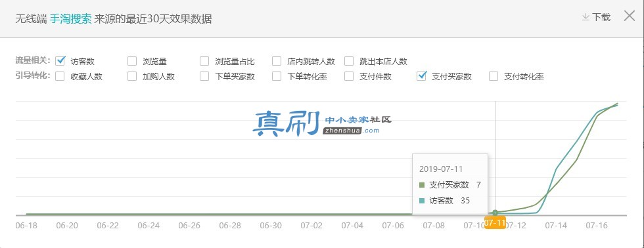This screenshot has height=248, width=644.
Task: Click the highlighted 07-11 date marker
Action: pos(495,223)
